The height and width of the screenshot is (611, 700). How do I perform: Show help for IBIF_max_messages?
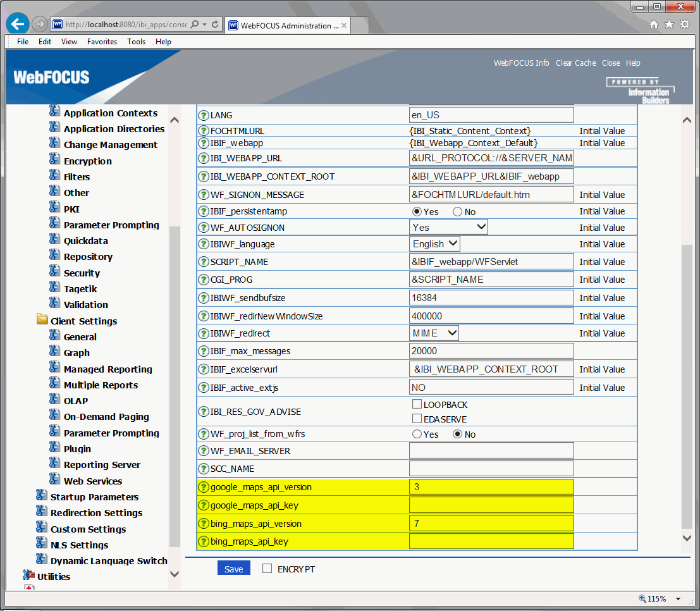pyautogui.click(x=204, y=351)
